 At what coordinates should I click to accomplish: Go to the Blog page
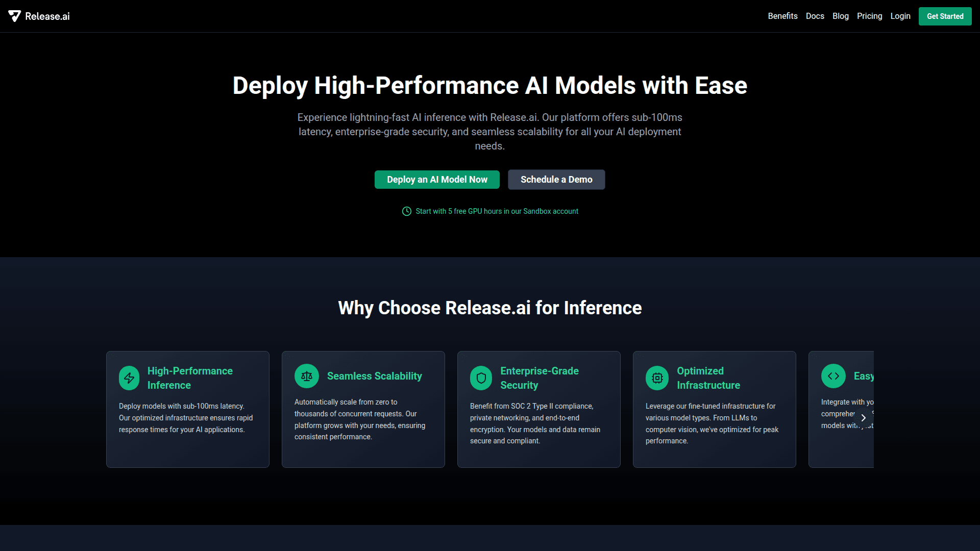pos(840,16)
